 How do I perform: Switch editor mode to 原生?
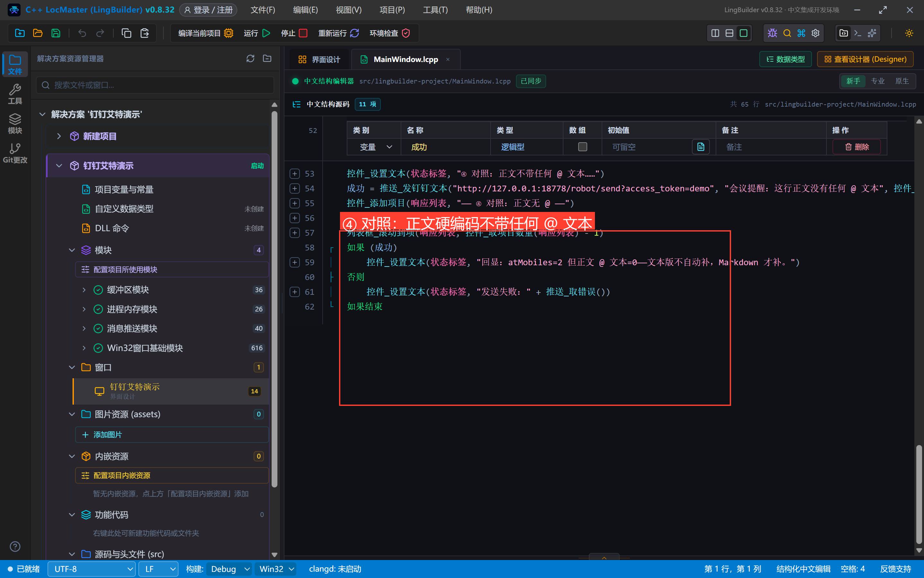point(902,81)
